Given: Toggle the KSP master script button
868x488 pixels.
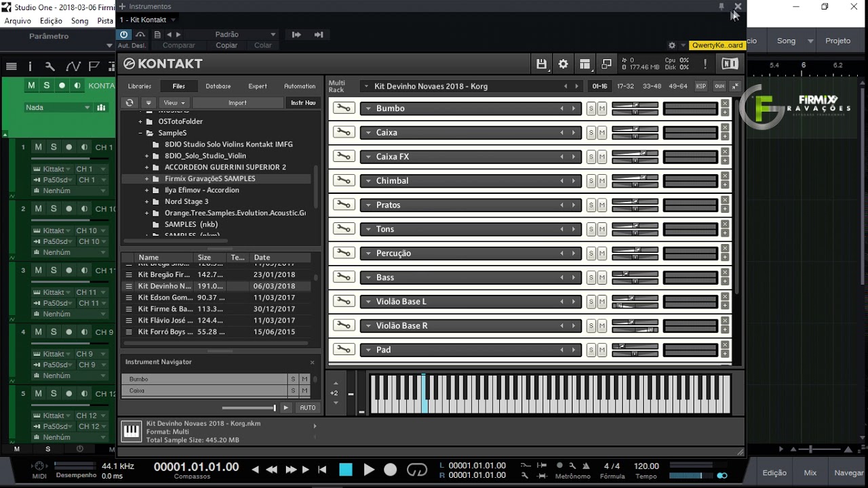Looking at the screenshot, I should coord(701,86).
